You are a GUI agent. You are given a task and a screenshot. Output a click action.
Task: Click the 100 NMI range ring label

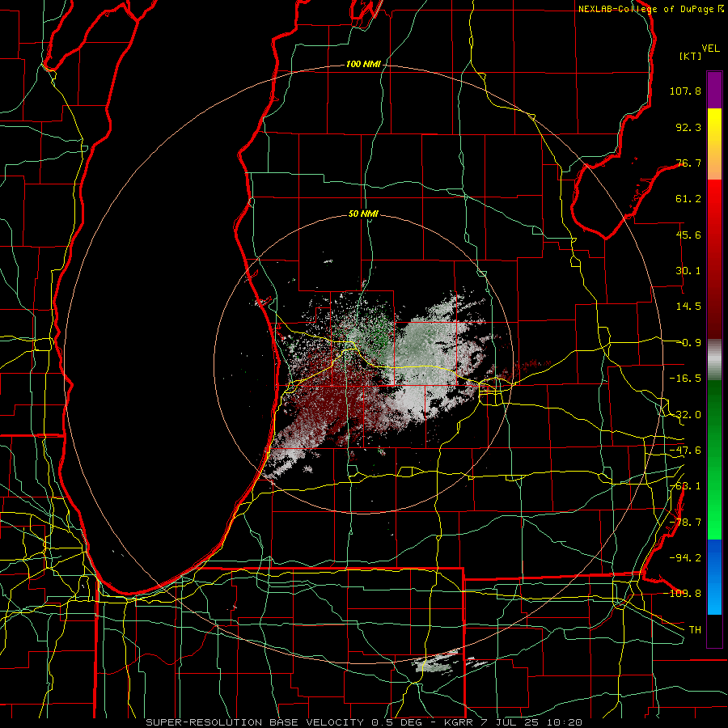point(363,64)
